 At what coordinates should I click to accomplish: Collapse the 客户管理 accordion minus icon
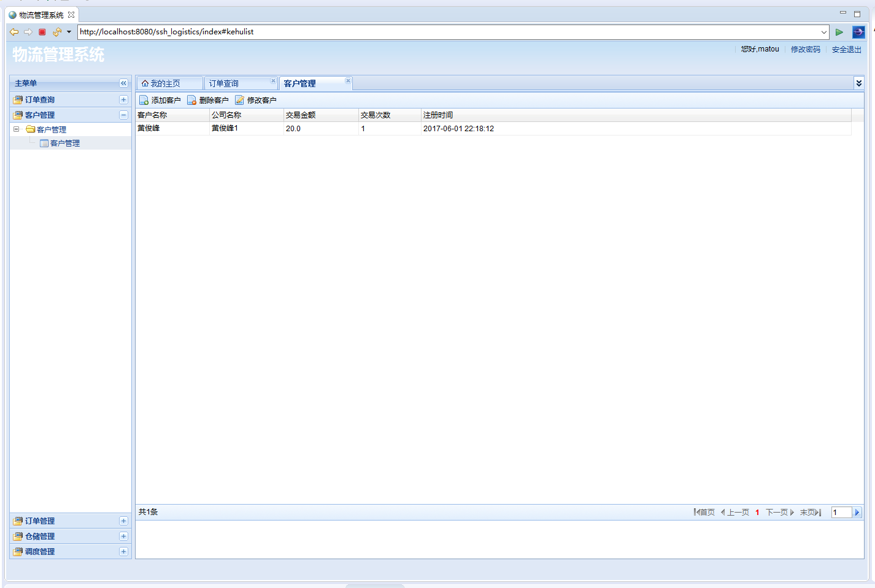coord(123,115)
